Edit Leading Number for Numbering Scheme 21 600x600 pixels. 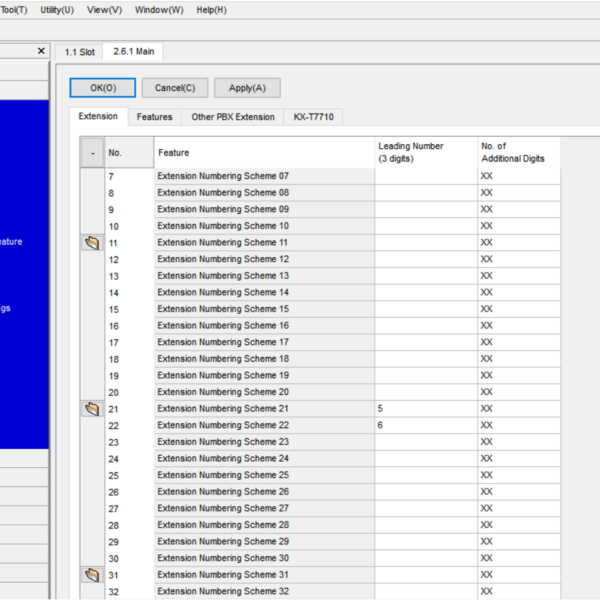pos(426,409)
